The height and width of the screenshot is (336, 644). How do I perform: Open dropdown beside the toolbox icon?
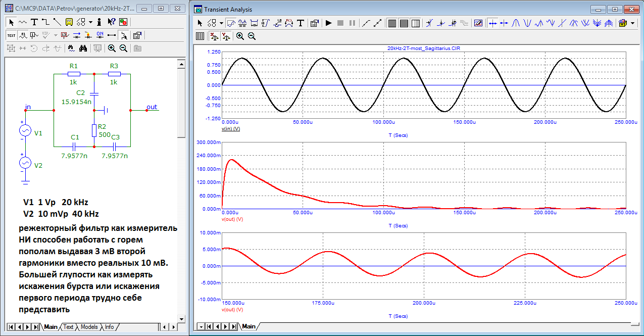pyautogui.click(x=633, y=23)
